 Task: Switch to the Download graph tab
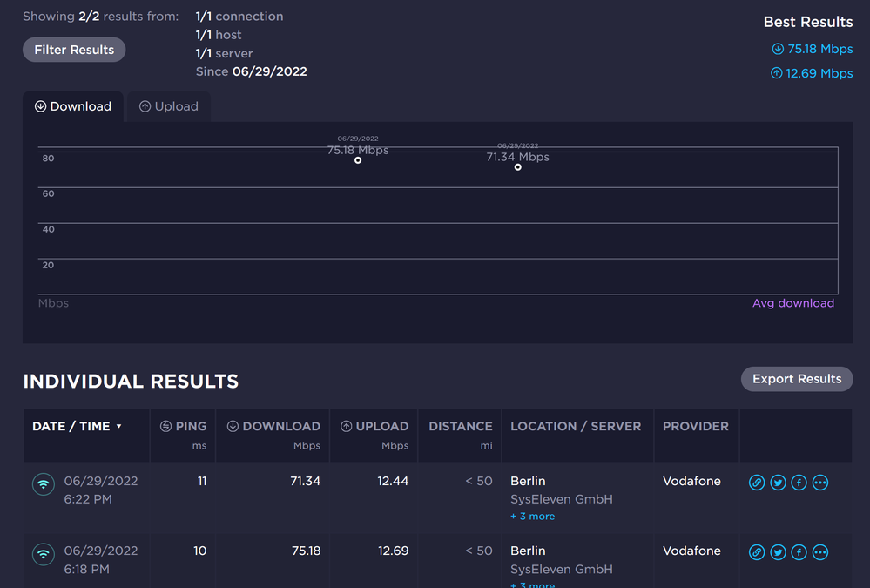[x=73, y=106]
